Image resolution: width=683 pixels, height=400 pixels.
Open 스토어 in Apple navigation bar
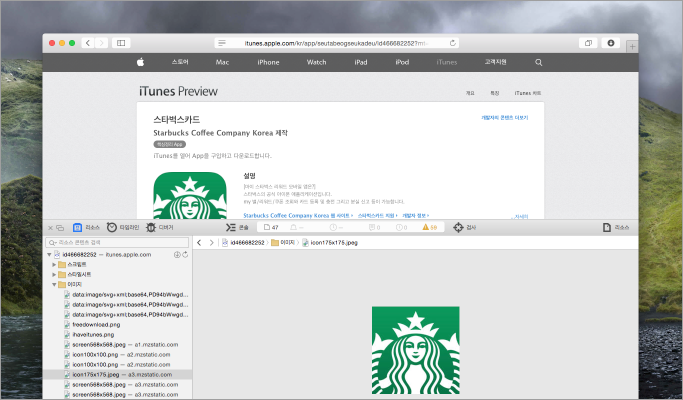pos(180,62)
